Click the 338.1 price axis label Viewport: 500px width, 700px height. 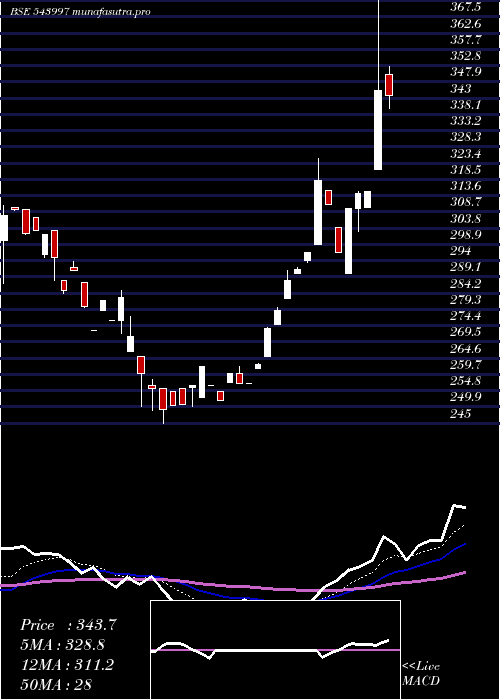tap(466, 105)
